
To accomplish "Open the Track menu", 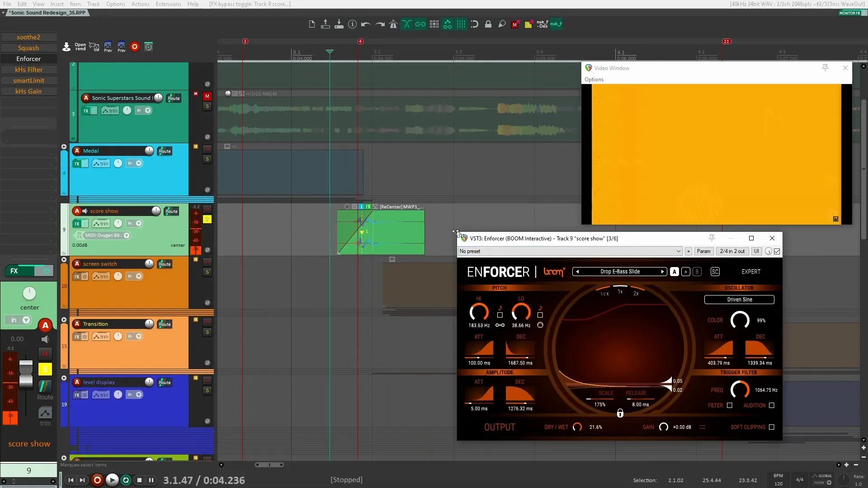I will pos(93,4).
